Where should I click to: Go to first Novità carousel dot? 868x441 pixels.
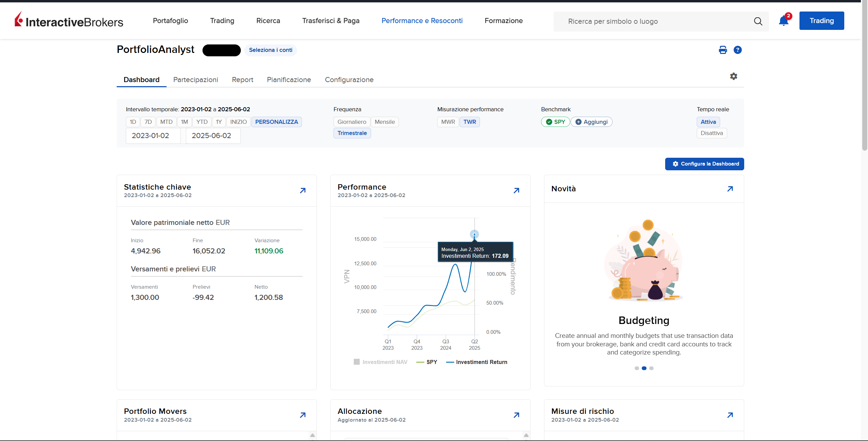(637, 368)
